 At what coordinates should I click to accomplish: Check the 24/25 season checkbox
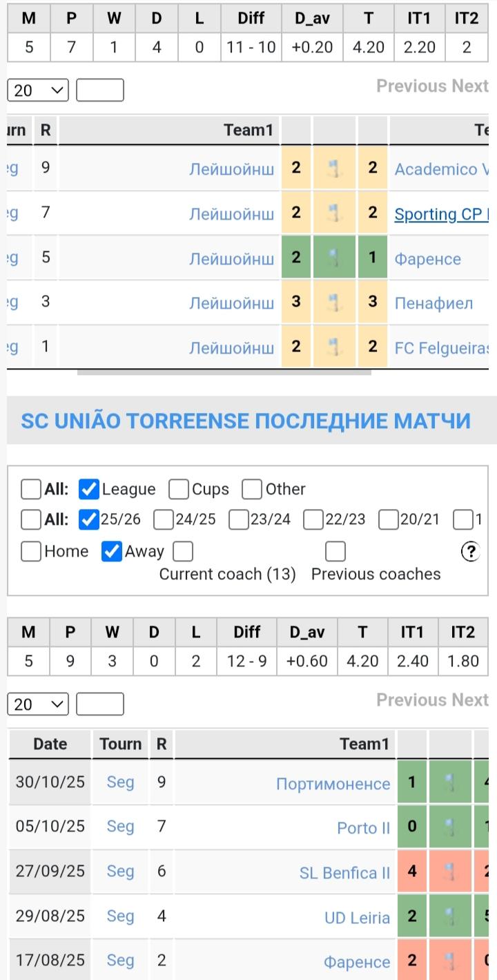pyautogui.click(x=164, y=519)
